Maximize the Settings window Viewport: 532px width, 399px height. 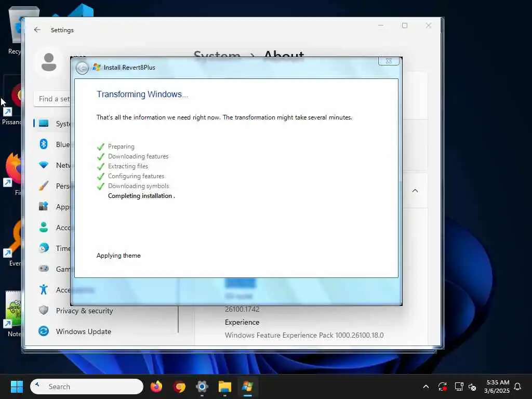404,25
